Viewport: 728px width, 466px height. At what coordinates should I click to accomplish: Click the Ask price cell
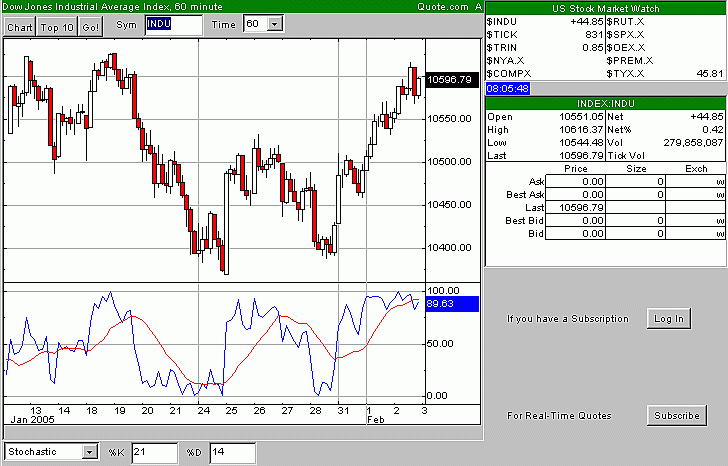(576, 181)
